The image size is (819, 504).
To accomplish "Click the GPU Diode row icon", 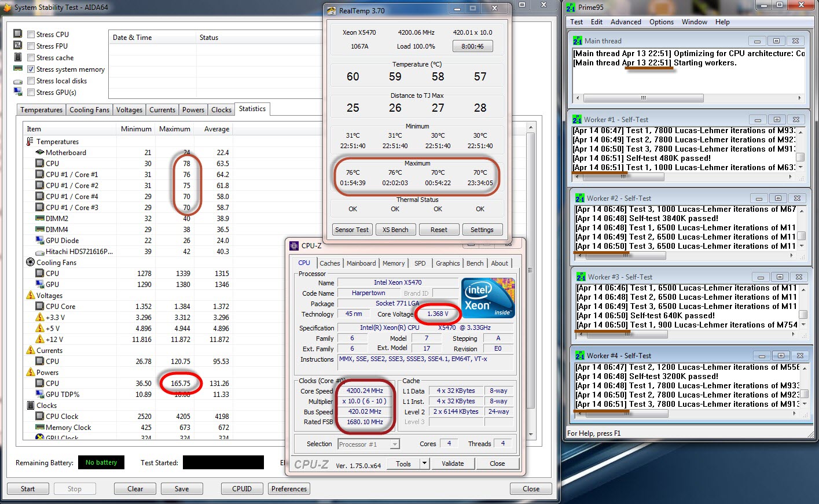I will pyautogui.click(x=40, y=241).
